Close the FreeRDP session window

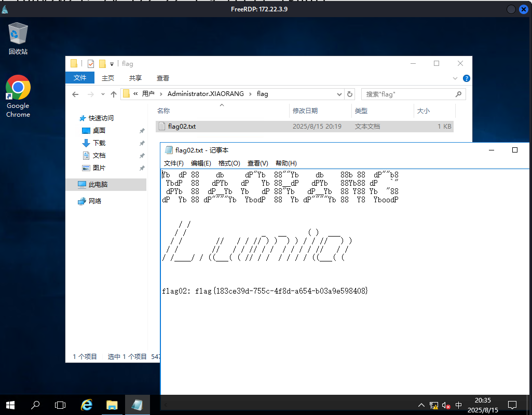tap(524, 9)
